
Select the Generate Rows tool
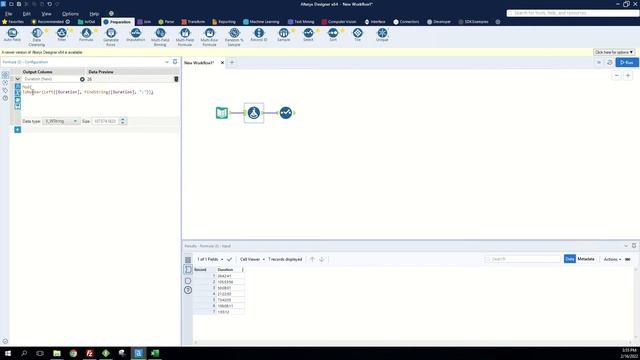coord(111,37)
